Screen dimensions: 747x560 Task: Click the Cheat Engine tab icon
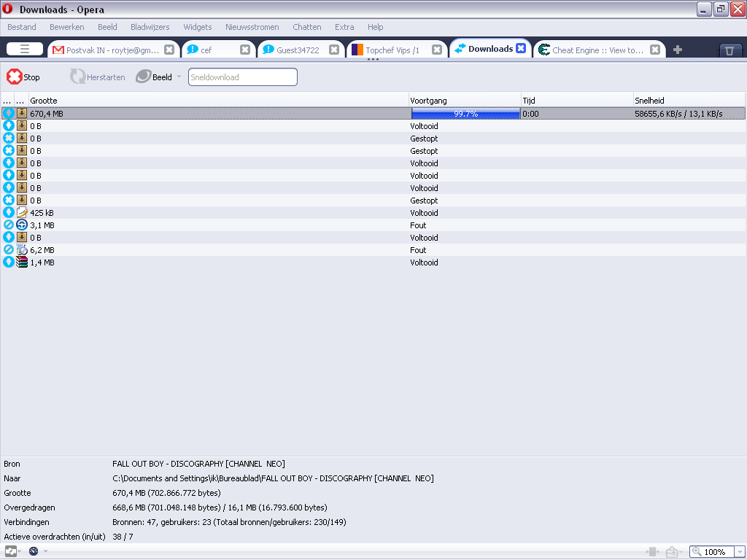click(x=544, y=50)
